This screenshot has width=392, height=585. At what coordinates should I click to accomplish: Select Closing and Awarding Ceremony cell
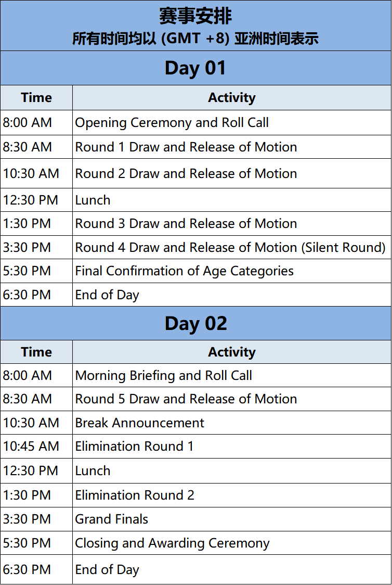click(232, 543)
